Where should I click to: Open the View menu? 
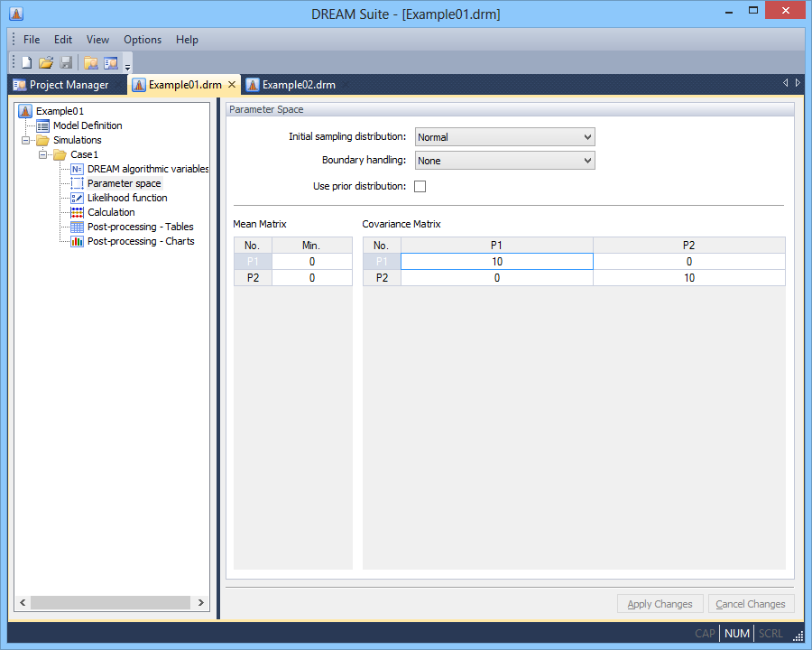click(97, 40)
